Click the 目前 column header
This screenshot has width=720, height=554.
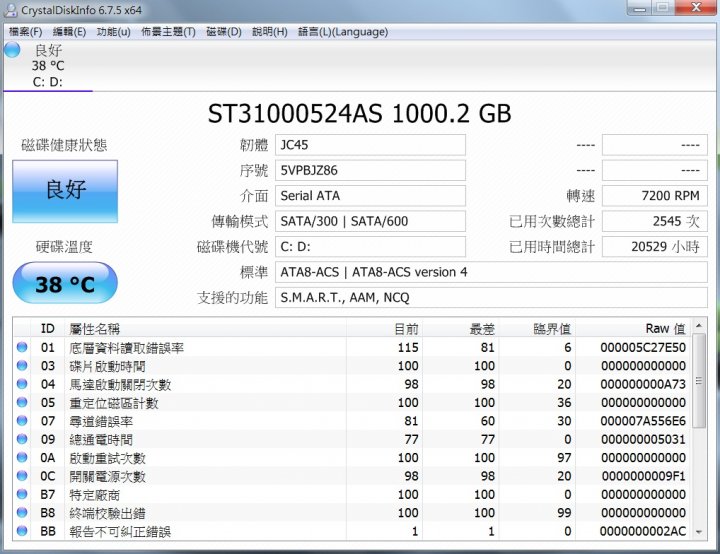coord(385,328)
